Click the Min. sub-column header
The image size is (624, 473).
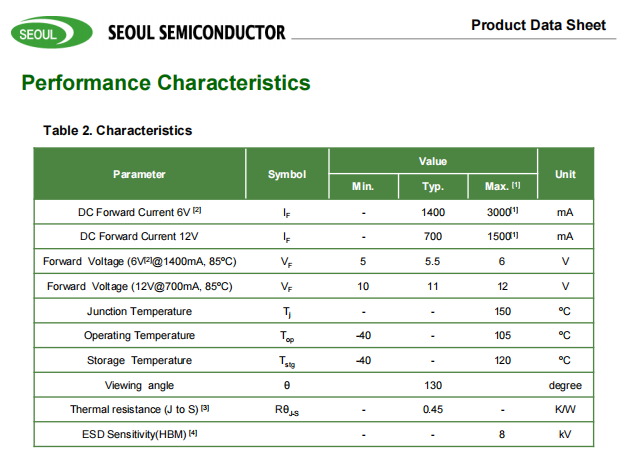[363, 187]
